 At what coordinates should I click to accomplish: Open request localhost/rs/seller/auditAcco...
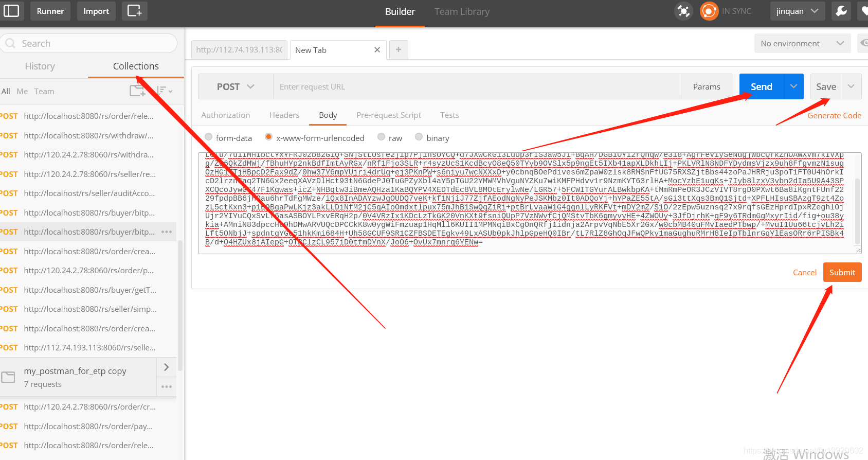click(88, 193)
